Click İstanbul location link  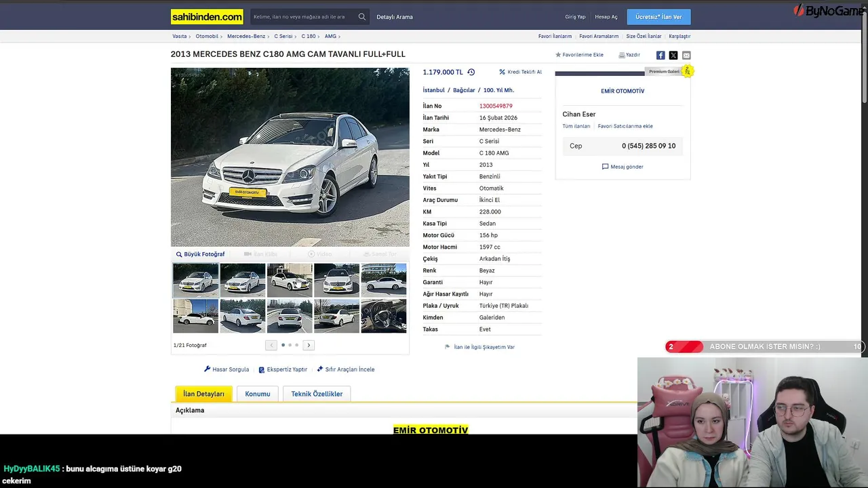[x=434, y=90]
